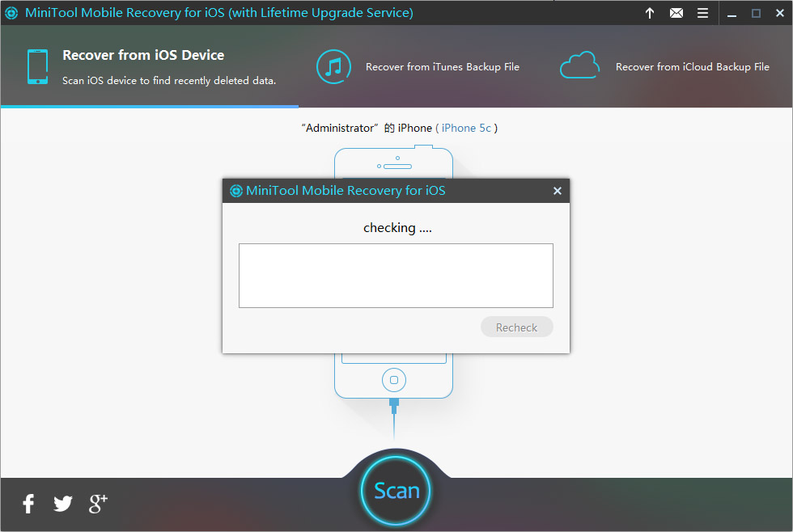The width and height of the screenshot is (793, 532).
Task: Click the phone icon for iOS Device recovery
Action: tap(37, 66)
